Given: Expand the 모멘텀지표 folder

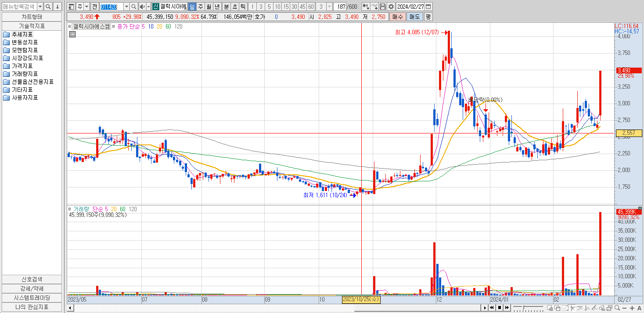Looking at the screenshot, I should [x=21, y=50].
